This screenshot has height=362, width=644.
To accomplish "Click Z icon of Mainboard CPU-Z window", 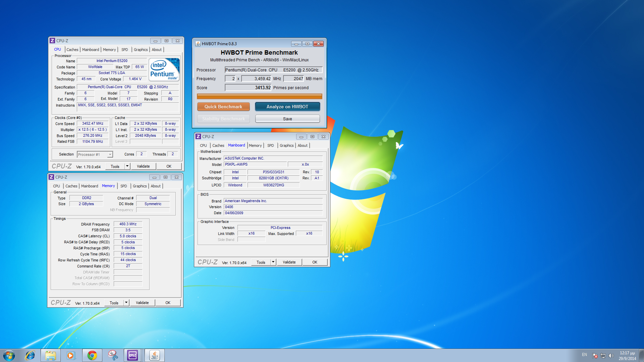I will click(x=198, y=136).
